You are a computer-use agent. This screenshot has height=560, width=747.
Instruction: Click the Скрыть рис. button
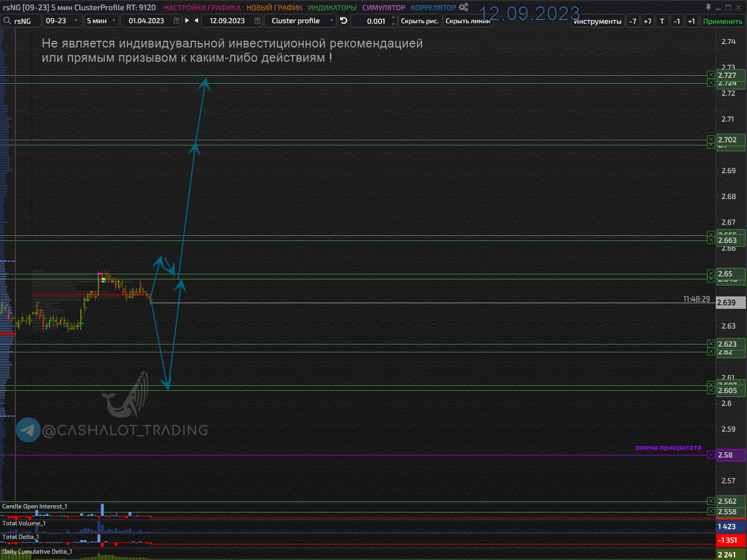coord(419,21)
